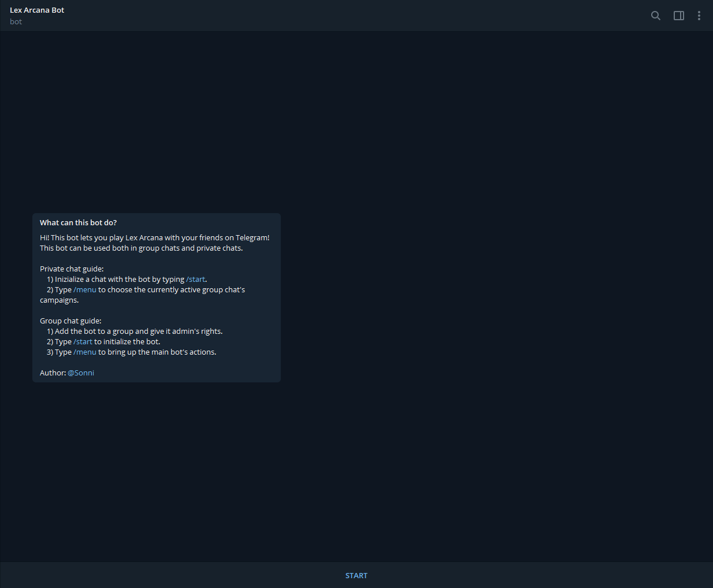
Task: Click the START button at bottom
Action: (x=356, y=575)
